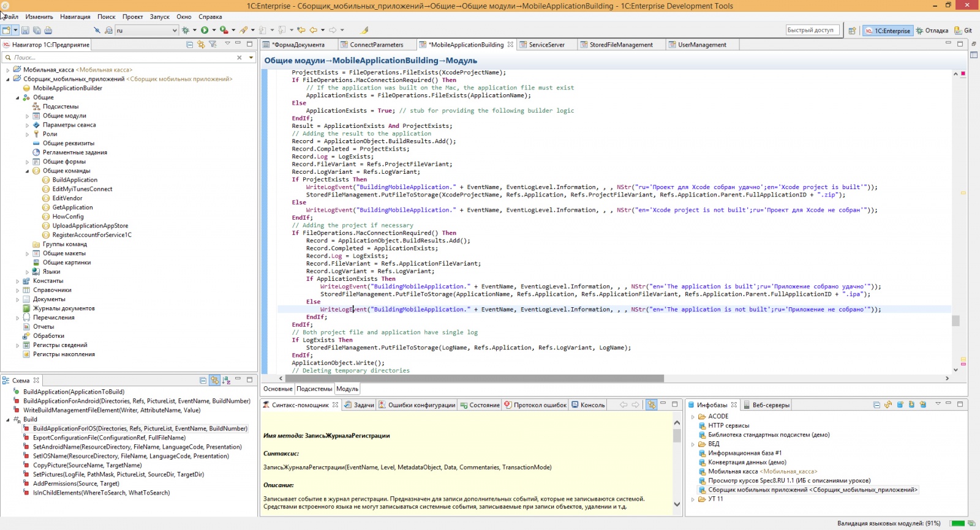This screenshot has width=980, height=530.
Task: Click the editor horizontal scrollbar
Action: (475, 378)
